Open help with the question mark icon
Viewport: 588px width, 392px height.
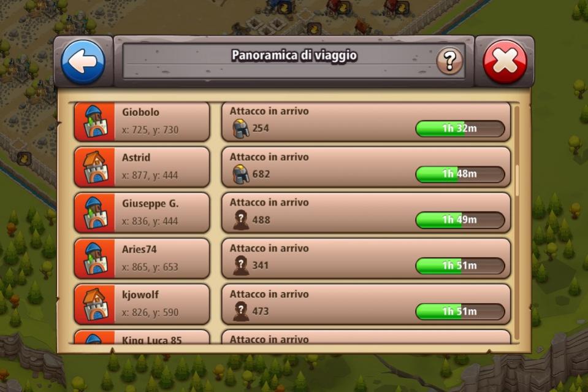[x=449, y=61]
